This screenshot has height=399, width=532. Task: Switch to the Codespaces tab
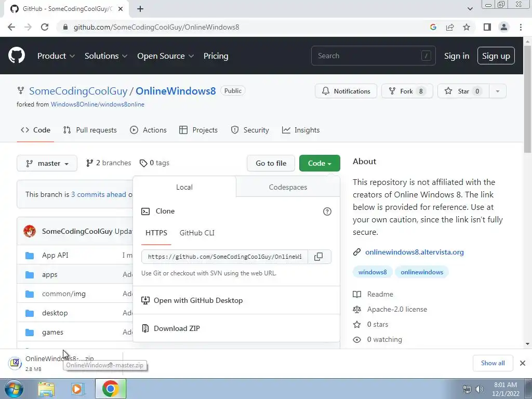(288, 187)
